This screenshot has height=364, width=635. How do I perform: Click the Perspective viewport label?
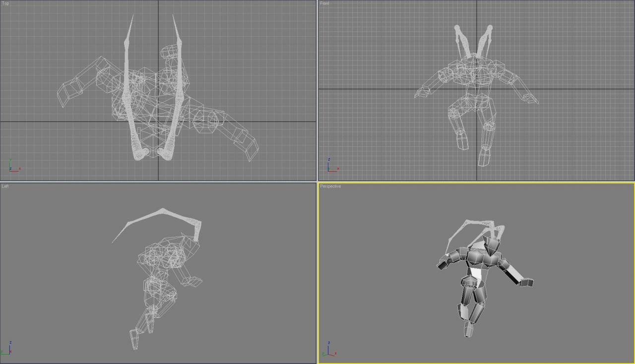tap(330, 186)
